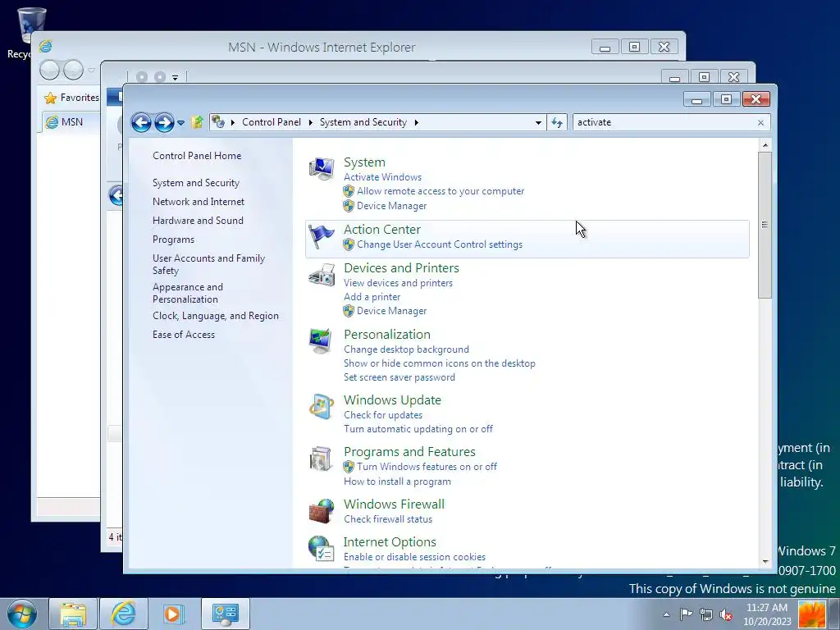
Task: Click the Add a printer link
Action: click(x=372, y=297)
